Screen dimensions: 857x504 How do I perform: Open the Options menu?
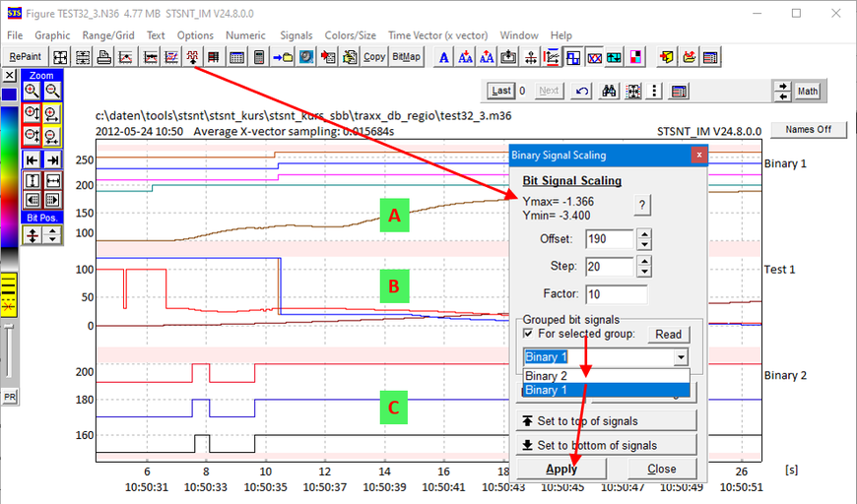195,35
